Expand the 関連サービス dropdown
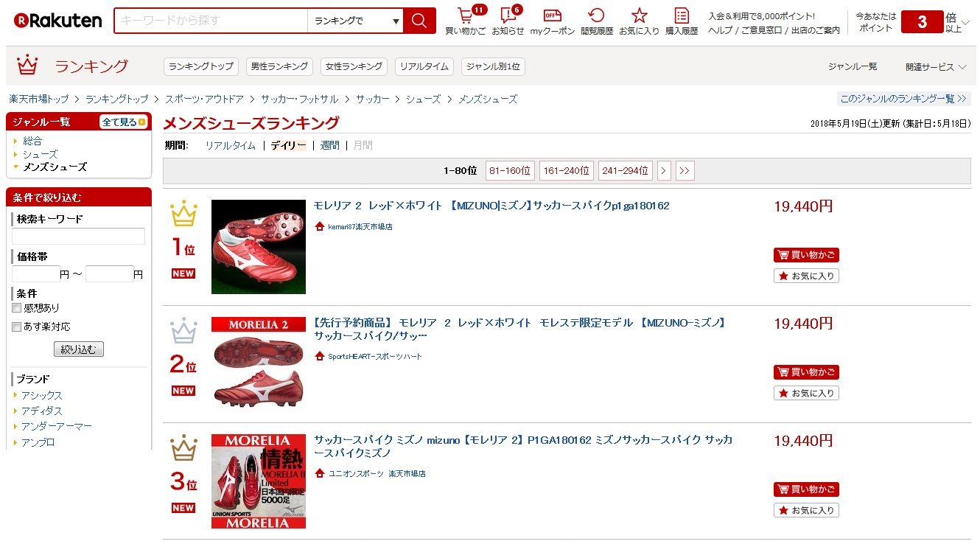Image resolution: width=980 pixels, height=544 pixels. 936,66
